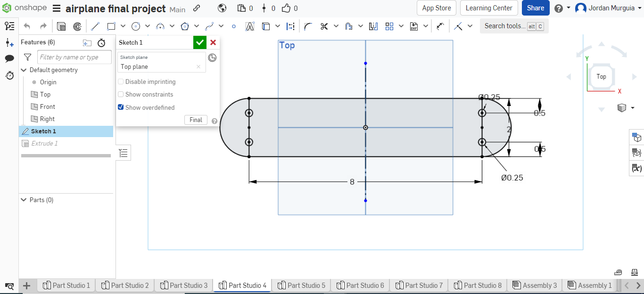Enable the Show constraints option
Image resolution: width=644 pixels, height=294 pixels.
(x=121, y=94)
